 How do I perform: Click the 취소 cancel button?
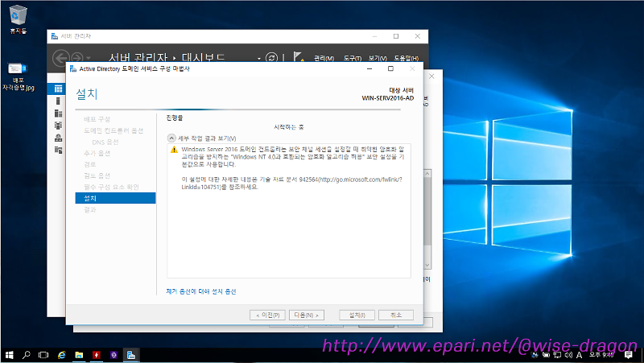[x=396, y=315]
